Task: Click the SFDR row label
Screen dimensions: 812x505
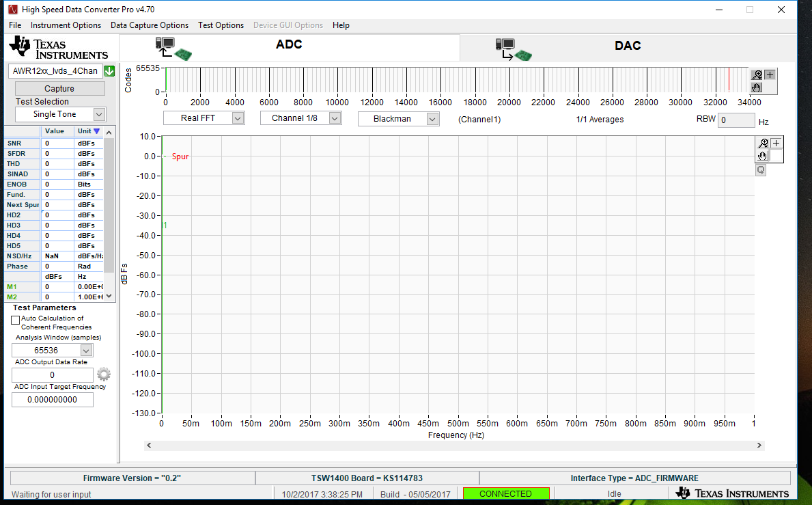Action: (x=16, y=154)
